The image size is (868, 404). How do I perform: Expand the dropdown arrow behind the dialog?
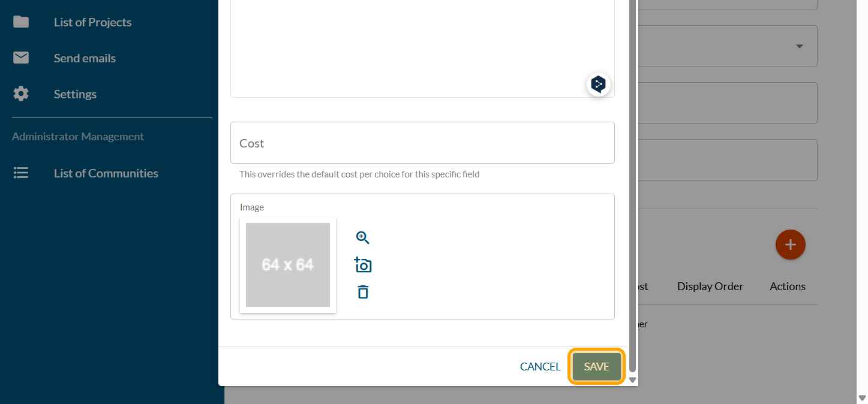point(799,46)
